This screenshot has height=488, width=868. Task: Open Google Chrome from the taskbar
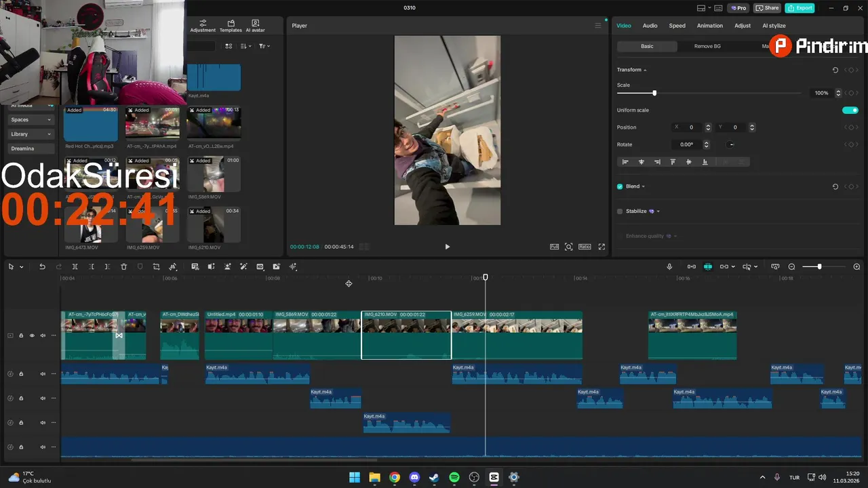click(x=395, y=478)
